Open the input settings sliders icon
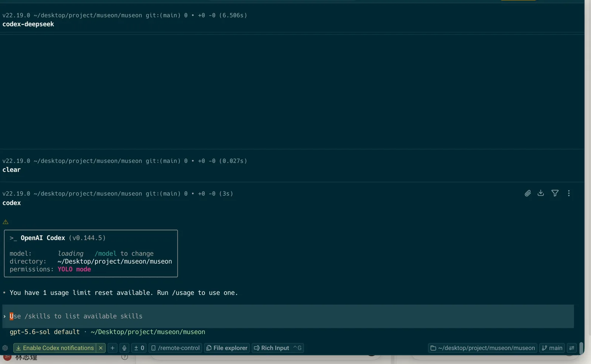This screenshot has width=591, height=364. coord(572,348)
